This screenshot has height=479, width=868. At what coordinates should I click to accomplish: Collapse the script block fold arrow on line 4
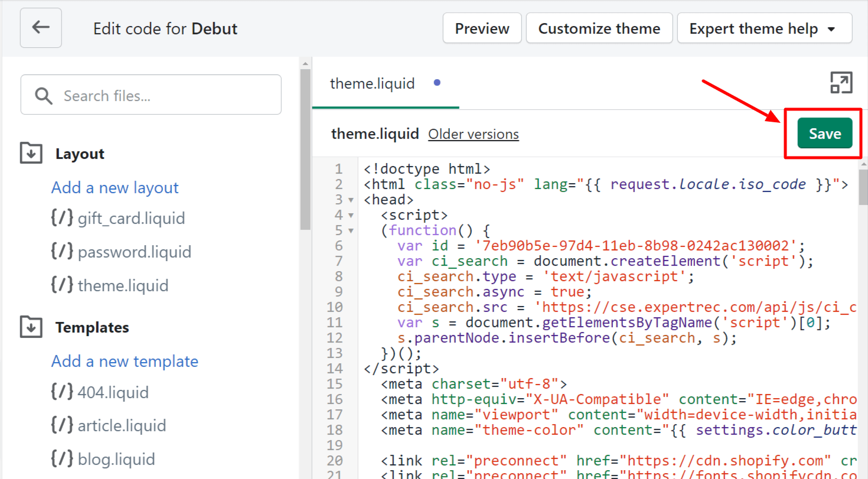coord(350,215)
